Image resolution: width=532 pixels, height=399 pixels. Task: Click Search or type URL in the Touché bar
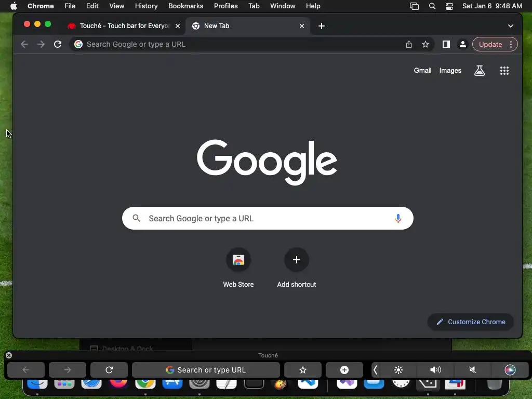206,370
